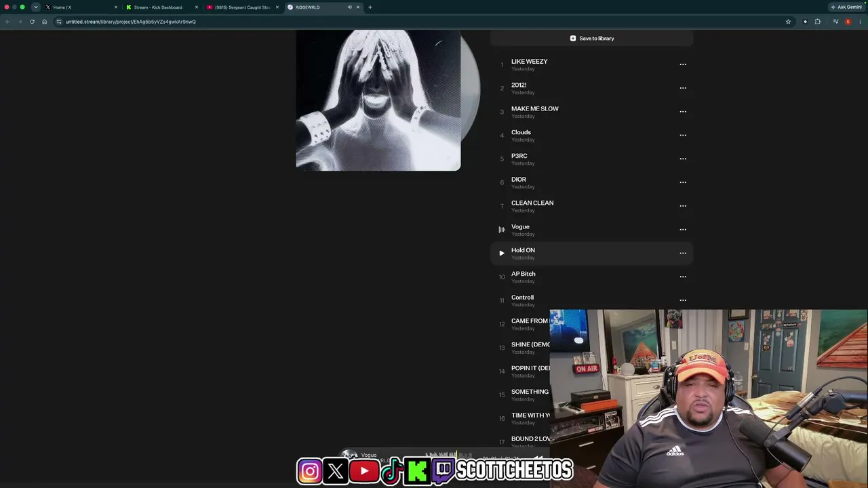Bookmark this page with the star icon
This screenshot has width=868, height=488.
[788, 22]
